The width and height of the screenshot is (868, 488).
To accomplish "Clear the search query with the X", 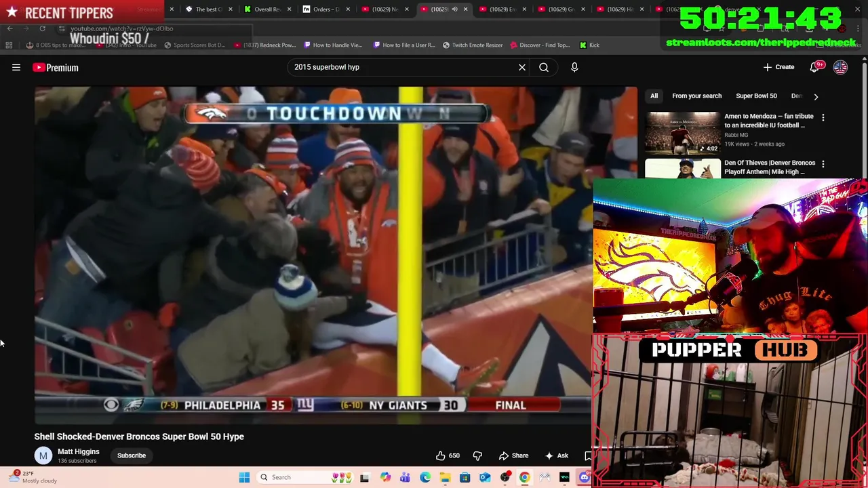I will [x=522, y=67].
